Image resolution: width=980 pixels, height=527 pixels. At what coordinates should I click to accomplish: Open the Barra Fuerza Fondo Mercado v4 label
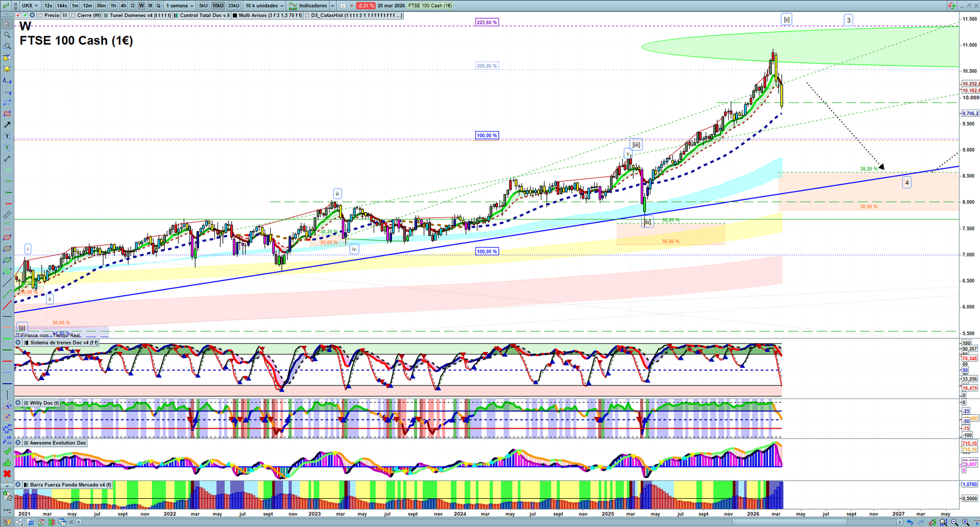pos(71,485)
